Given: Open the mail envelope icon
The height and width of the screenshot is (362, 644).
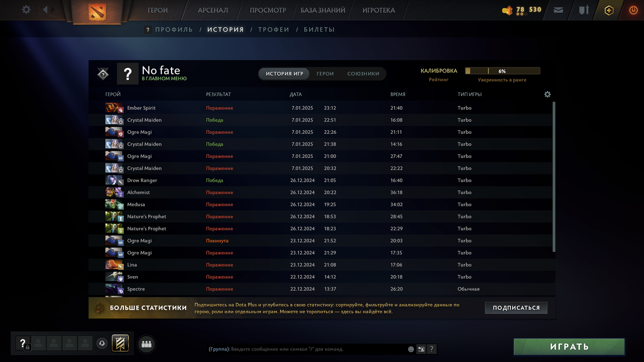Looking at the screenshot, I should pos(558,10).
